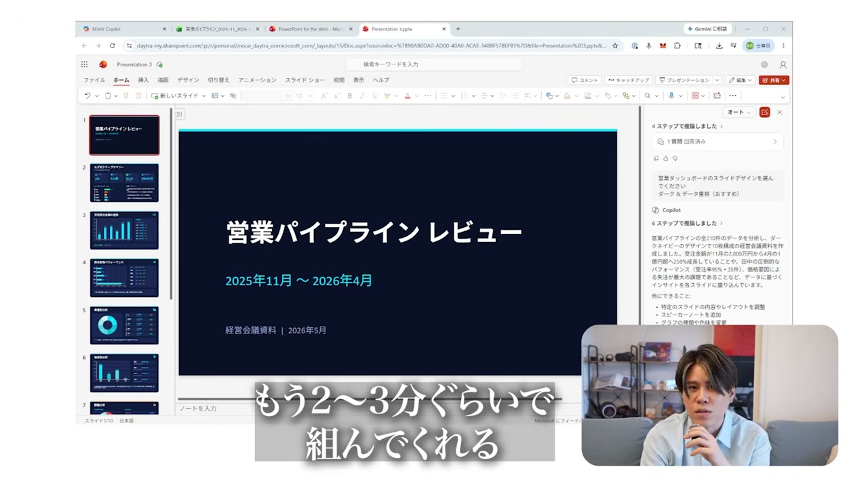
Task: Open the オート mode dropdown in Copilot
Action: click(x=739, y=113)
